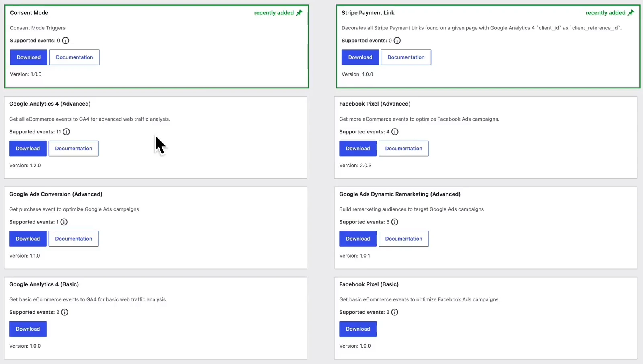Image resolution: width=643 pixels, height=364 pixels.
Task: Click 'Get purchase event to optimize Google Ads campaigns'
Action: click(x=74, y=209)
